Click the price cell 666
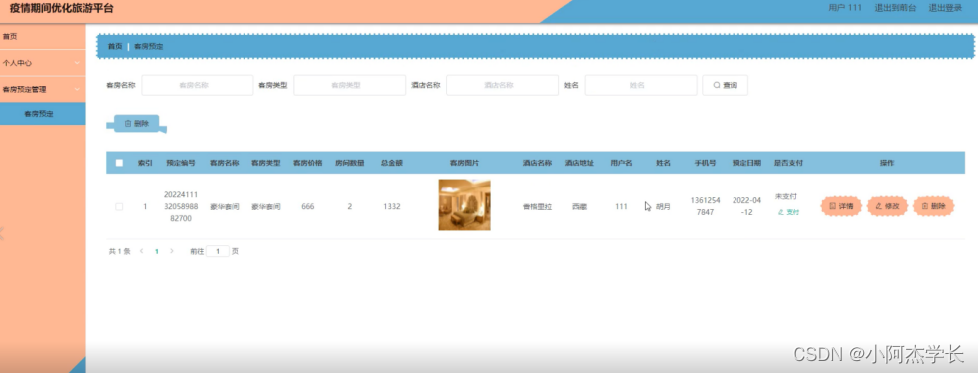The image size is (980, 373). 308,206
